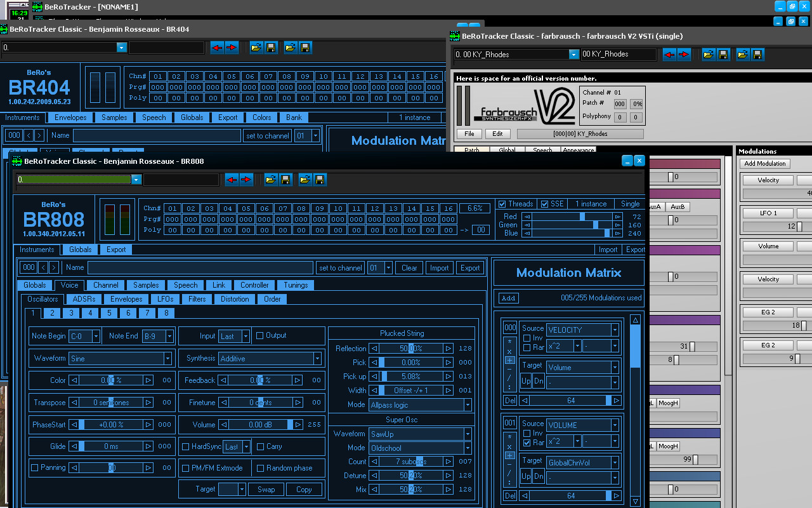Click the Clear button in BR808
The image size is (812, 508).
410,268
